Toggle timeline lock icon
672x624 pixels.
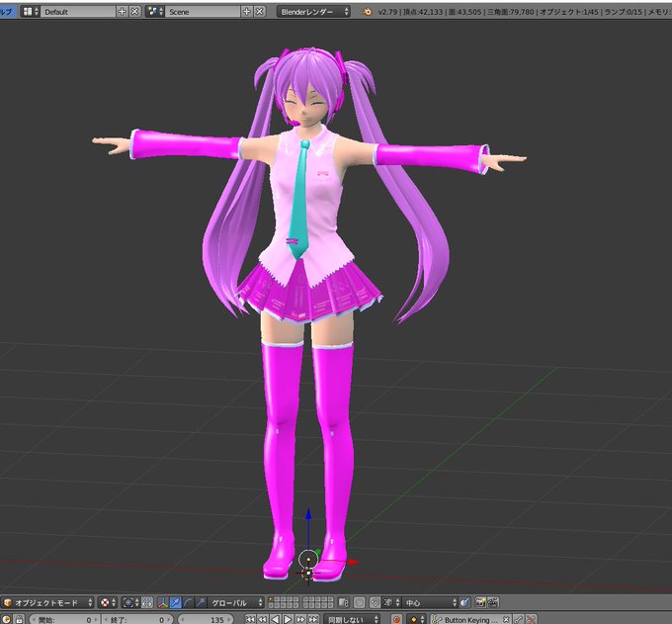(x=20, y=620)
